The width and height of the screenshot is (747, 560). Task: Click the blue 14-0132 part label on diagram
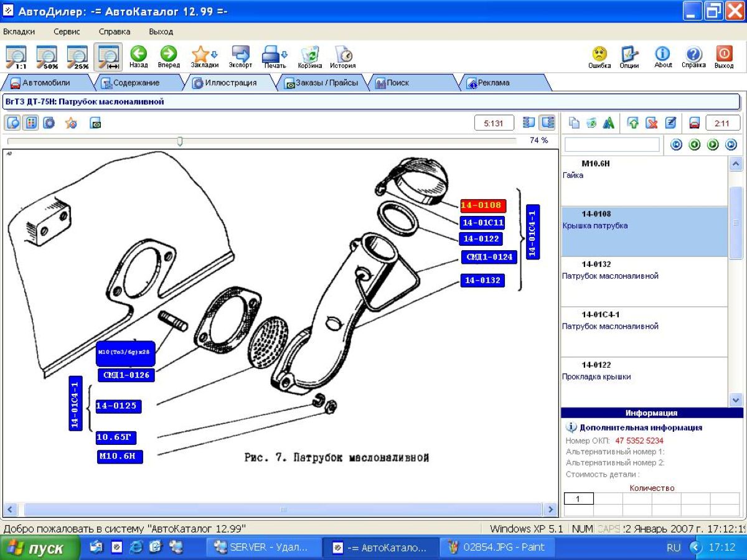click(x=482, y=281)
